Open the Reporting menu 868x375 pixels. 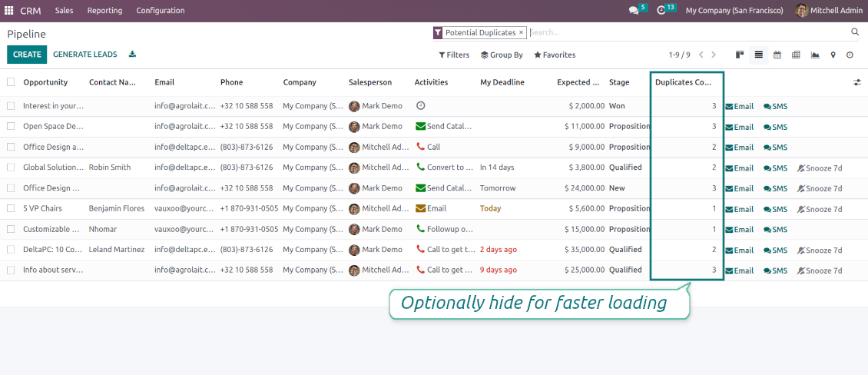tap(104, 11)
